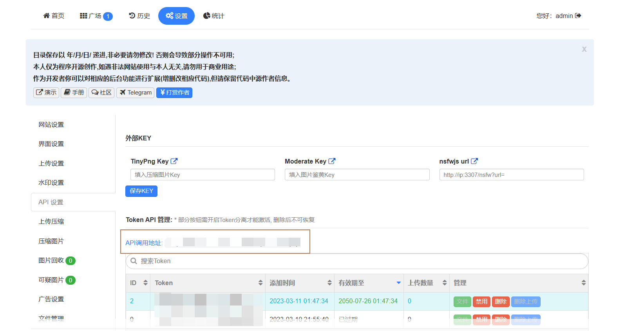
Task: Sort by 上传数量 column
Action: click(445, 283)
